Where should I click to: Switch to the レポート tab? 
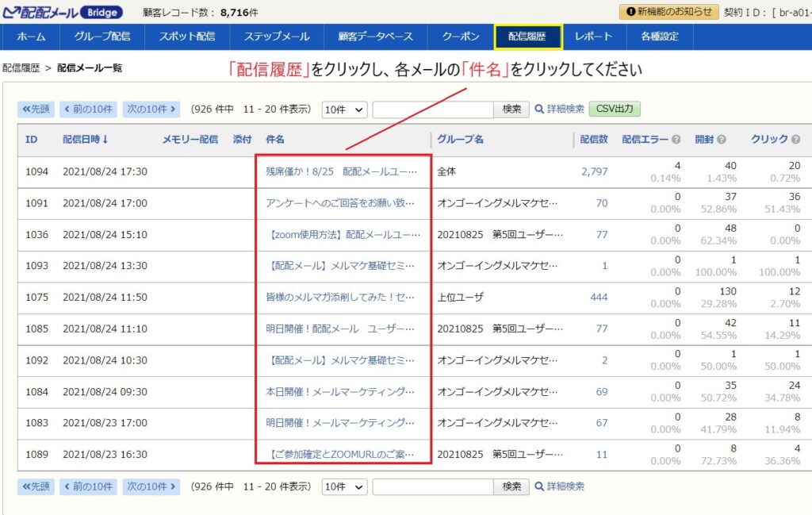[x=594, y=36]
